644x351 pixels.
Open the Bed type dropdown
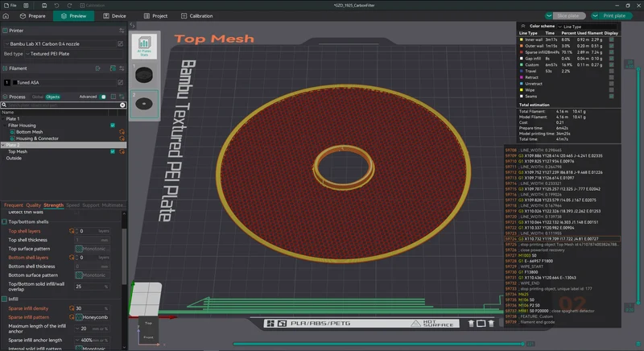click(74, 54)
